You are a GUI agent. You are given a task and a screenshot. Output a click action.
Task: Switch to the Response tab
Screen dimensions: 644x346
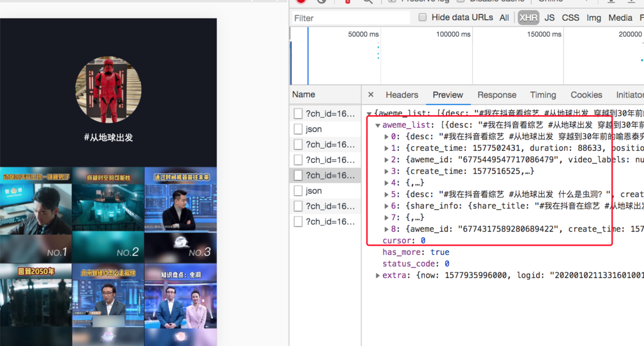[497, 95]
